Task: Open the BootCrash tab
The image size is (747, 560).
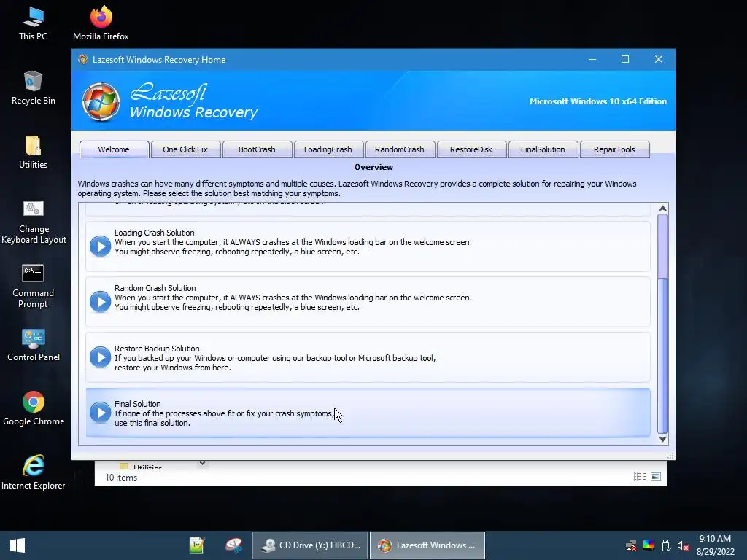Action: point(257,149)
